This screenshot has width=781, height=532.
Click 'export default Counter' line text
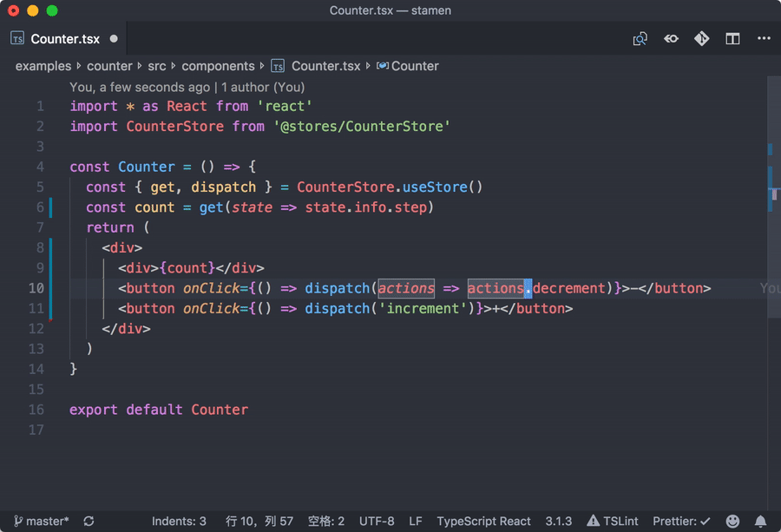(159, 410)
